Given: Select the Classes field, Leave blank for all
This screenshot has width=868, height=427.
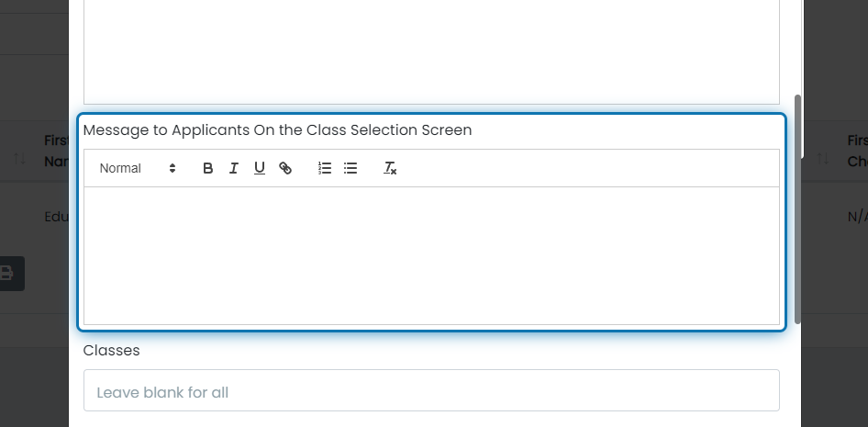Looking at the screenshot, I should [x=431, y=390].
